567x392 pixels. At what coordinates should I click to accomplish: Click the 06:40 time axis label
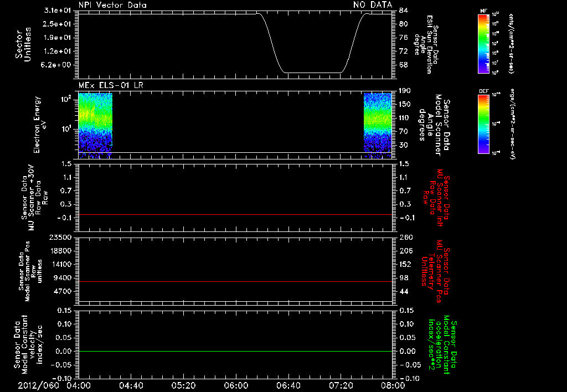tap(288, 385)
